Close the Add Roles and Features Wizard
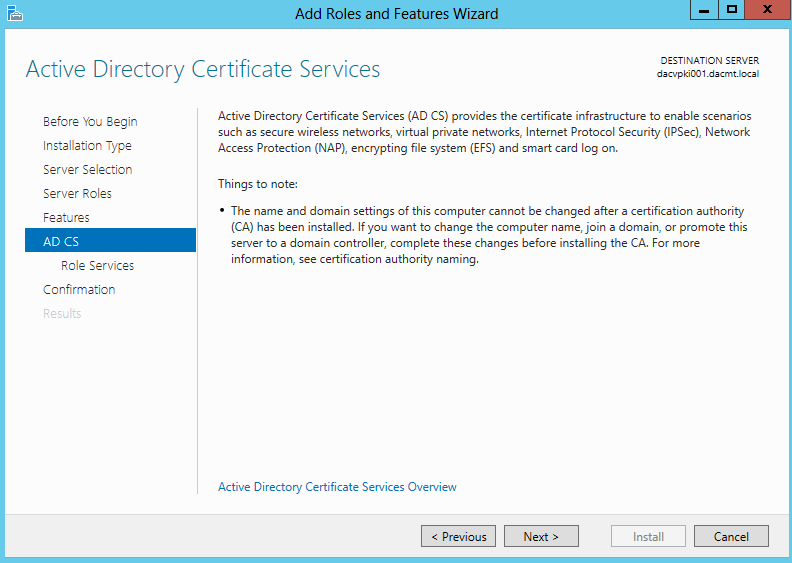 coord(768,10)
